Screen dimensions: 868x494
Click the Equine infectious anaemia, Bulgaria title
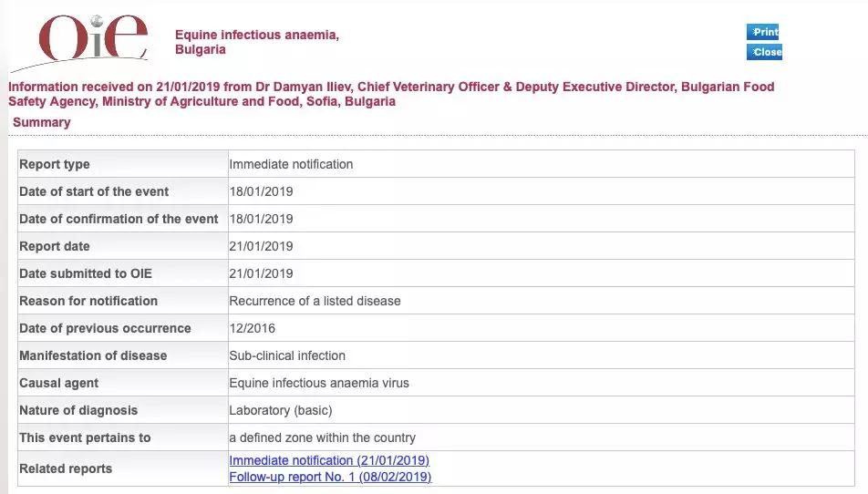click(256, 42)
